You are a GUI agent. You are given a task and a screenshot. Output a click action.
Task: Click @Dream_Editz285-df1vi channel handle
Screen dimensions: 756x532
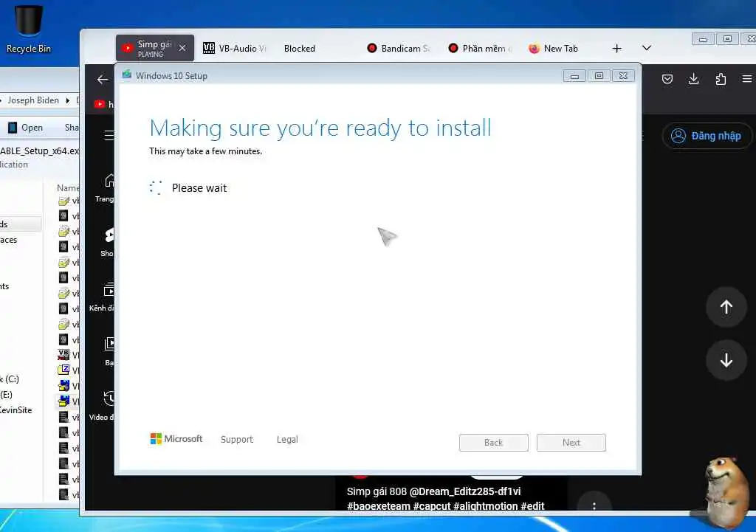click(x=465, y=491)
